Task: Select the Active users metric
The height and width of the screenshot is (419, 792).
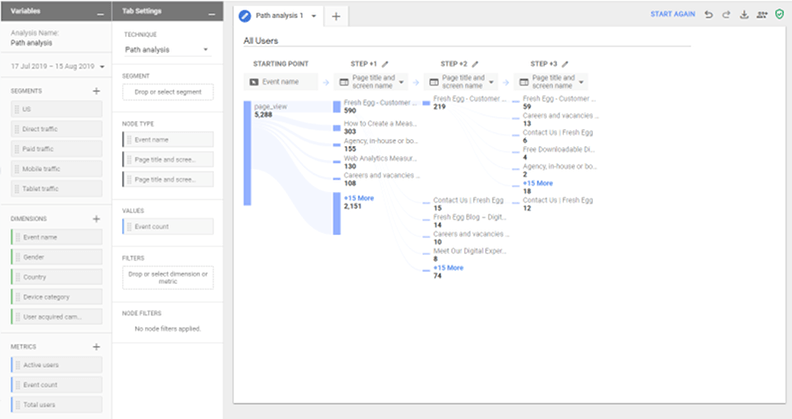Action: point(57,364)
